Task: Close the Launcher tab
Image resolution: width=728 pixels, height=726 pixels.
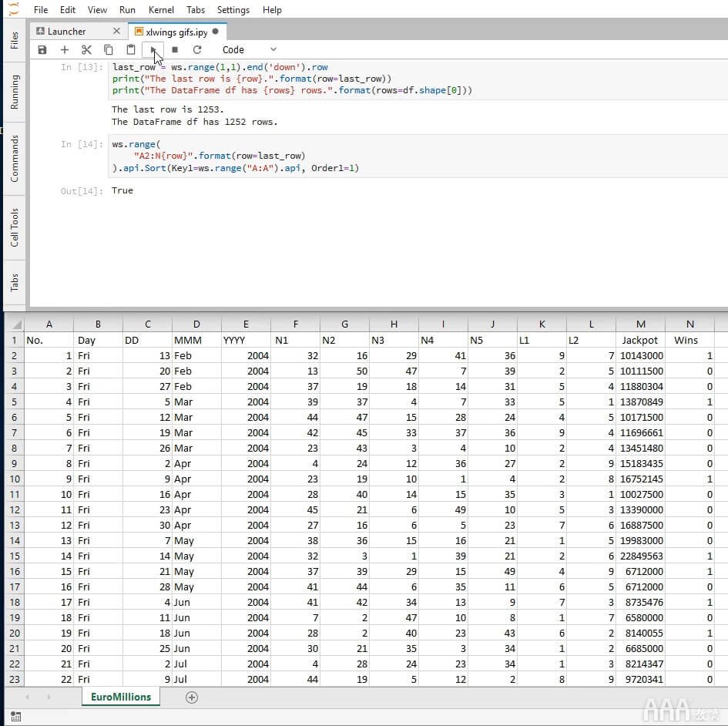Action: click(x=116, y=32)
